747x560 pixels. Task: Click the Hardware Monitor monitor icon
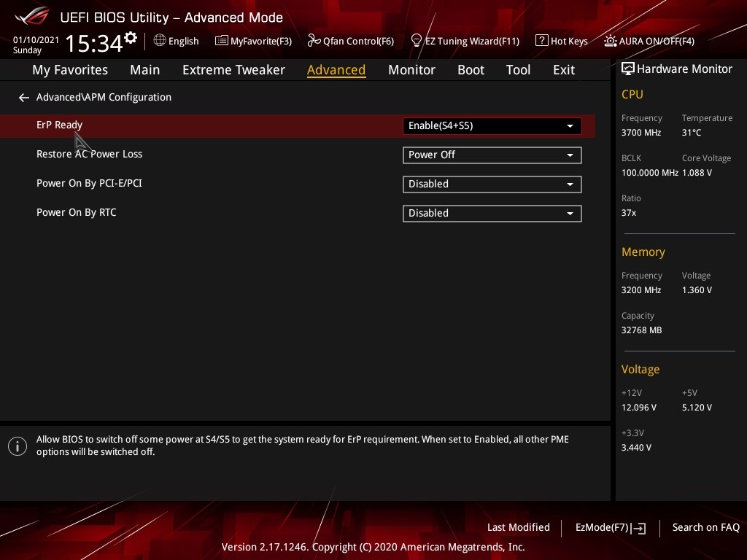point(628,69)
